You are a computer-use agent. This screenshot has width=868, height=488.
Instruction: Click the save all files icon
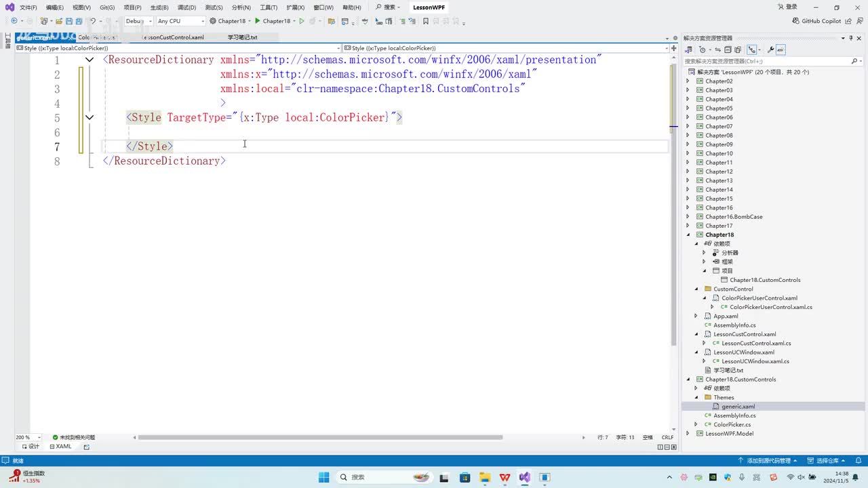[79, 21]
